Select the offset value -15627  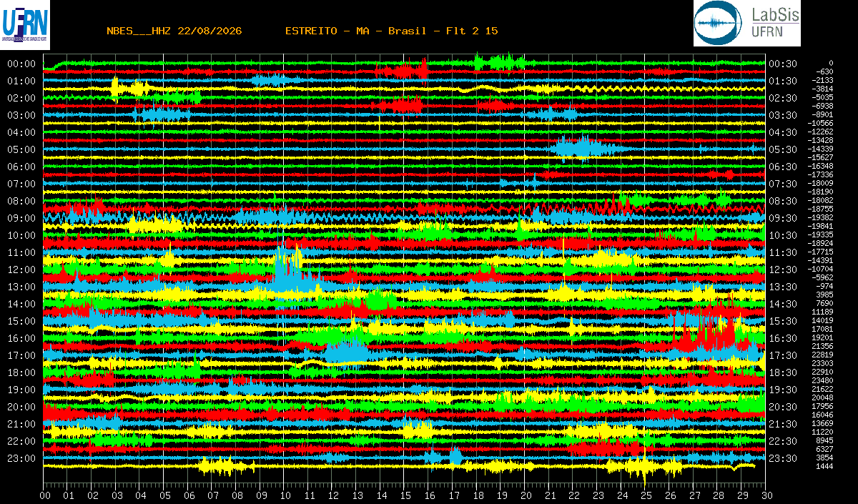pyautogui.click(x=820, y=157)
